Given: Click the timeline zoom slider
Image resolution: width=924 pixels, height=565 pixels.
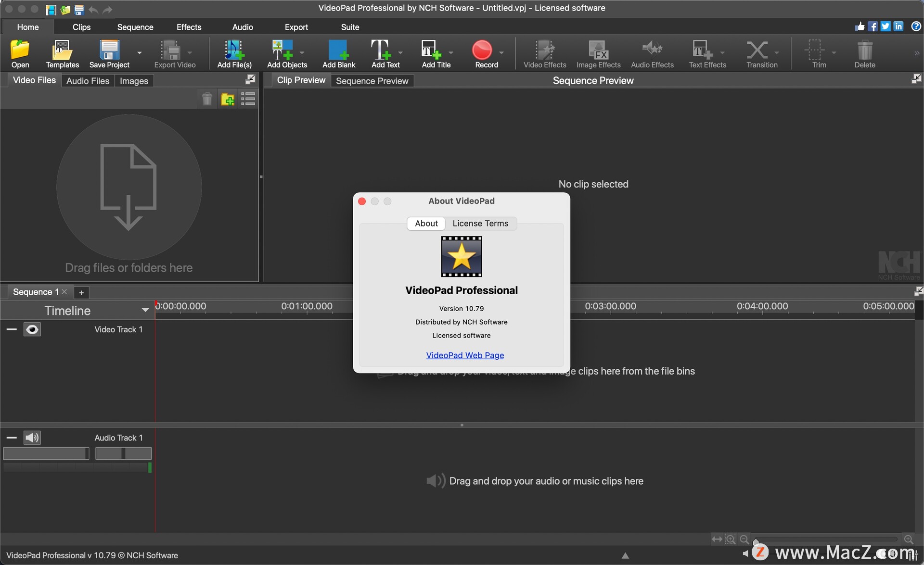Looking at the screenshot, I should coord(826,539).
